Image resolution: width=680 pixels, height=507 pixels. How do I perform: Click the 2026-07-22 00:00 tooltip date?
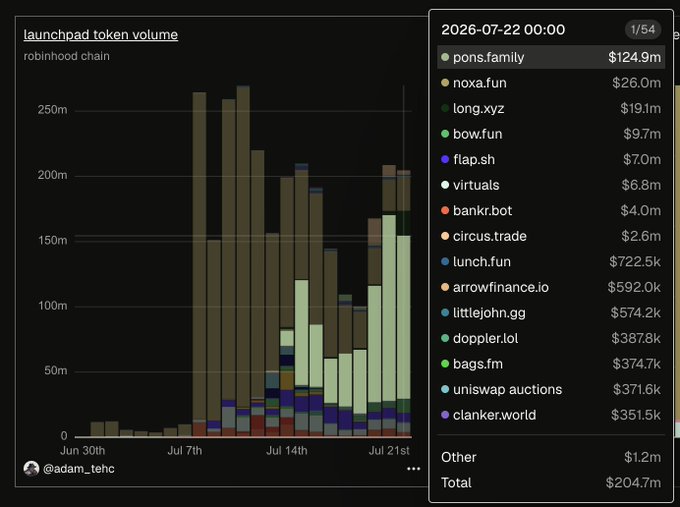[503, 29]
